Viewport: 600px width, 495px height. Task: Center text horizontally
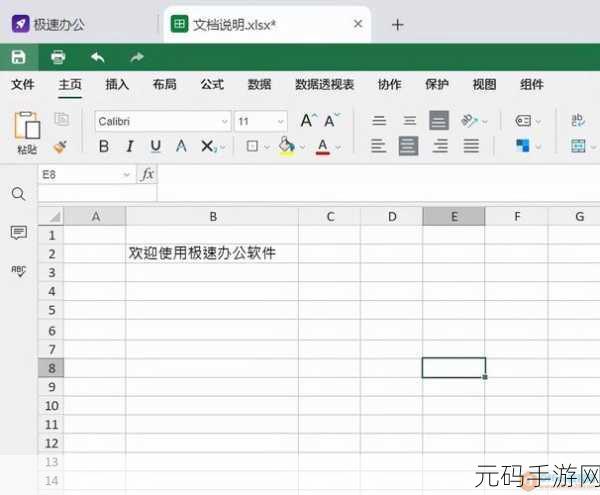(408, 146)
